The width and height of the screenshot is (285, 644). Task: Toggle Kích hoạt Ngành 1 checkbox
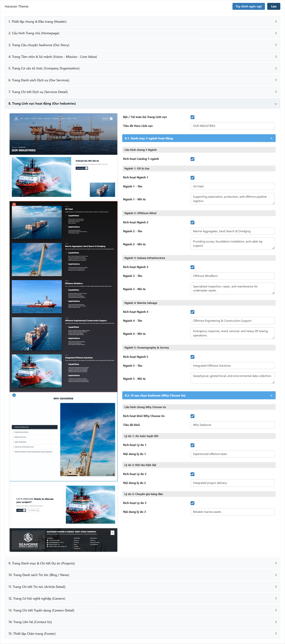[193, 177]
